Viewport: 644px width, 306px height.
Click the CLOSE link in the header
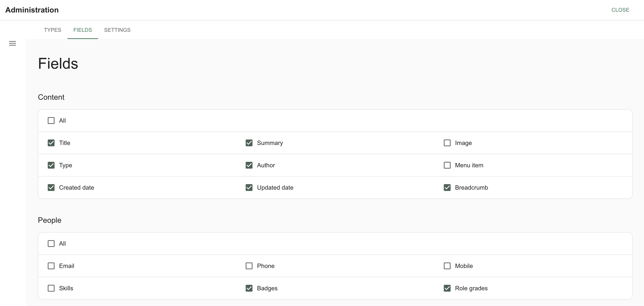(621, 10)
